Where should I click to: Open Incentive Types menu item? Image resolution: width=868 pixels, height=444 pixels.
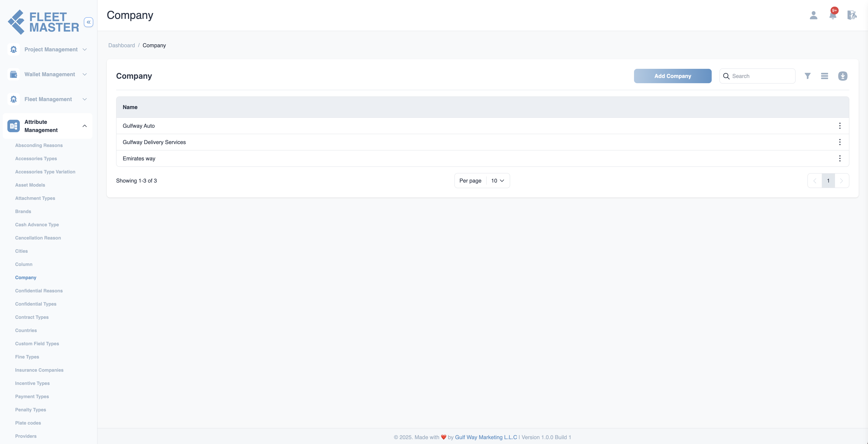(32, 383)
